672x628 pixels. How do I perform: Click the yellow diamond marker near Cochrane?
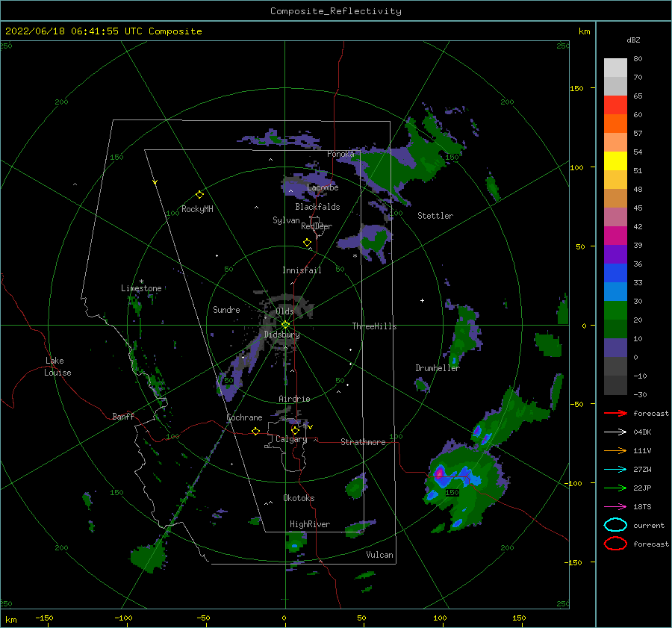[256, 431]
